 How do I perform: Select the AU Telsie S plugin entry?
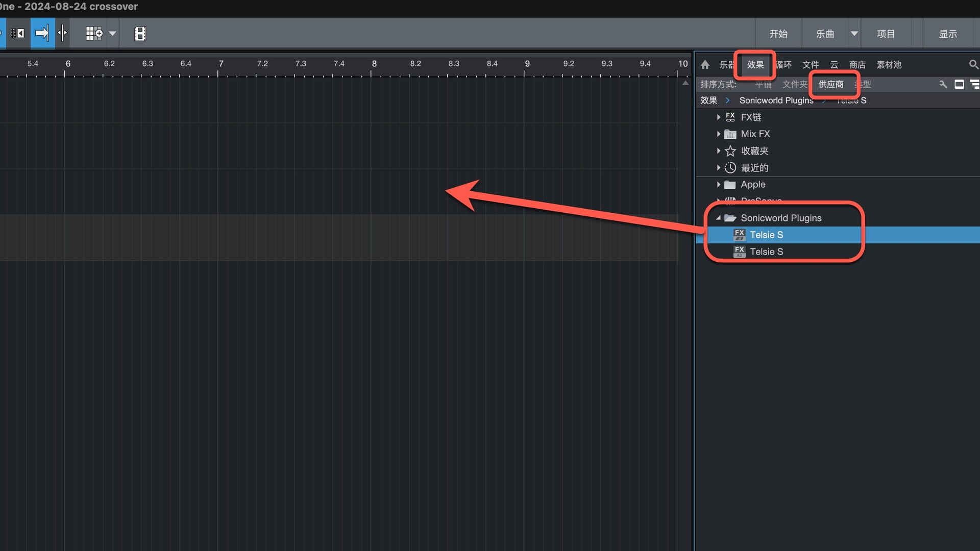tap(766, 252)
